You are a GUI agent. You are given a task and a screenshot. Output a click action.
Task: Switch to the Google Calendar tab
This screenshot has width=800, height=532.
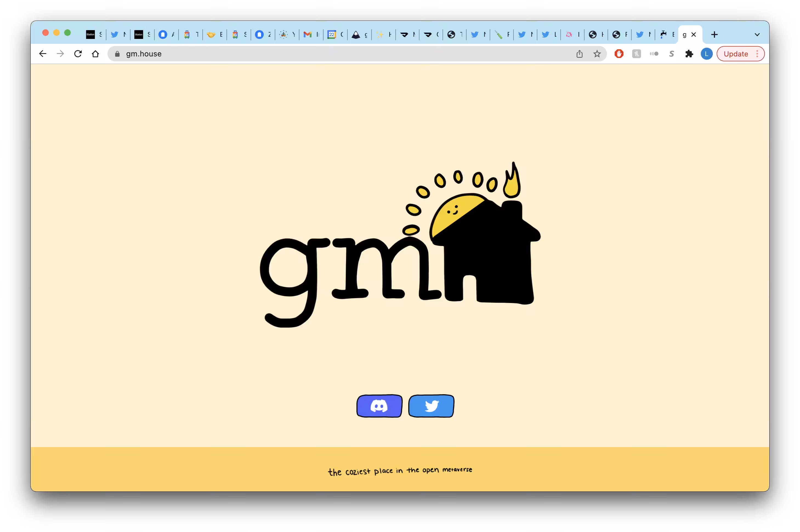pyautogui.click(x=335, y=34)
